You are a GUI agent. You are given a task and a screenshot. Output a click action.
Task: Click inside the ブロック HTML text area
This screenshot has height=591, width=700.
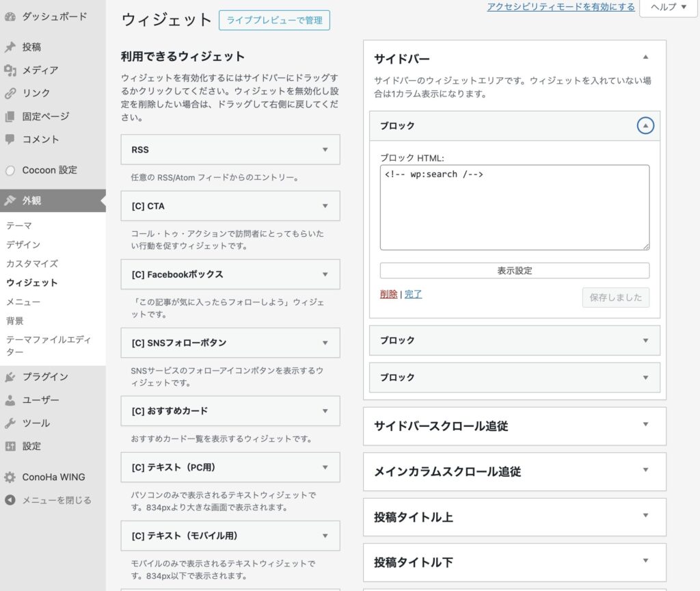pyautogui.click(x=514, y=207)
